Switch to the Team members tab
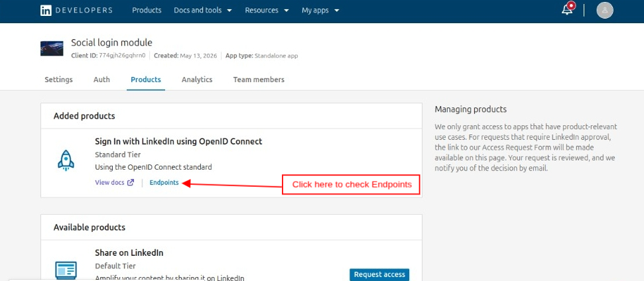644x281 pixels. coord(259,80)
